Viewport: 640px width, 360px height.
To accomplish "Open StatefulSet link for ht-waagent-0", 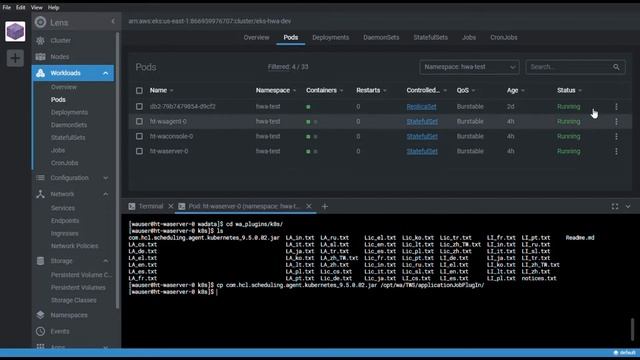I will (x=422, y=122).
